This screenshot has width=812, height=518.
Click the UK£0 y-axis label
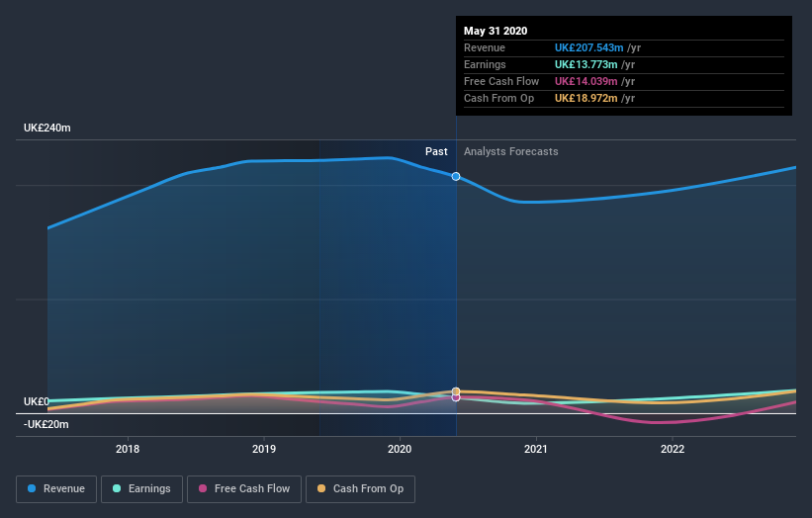pyautogui.click(x=37, y=401)
